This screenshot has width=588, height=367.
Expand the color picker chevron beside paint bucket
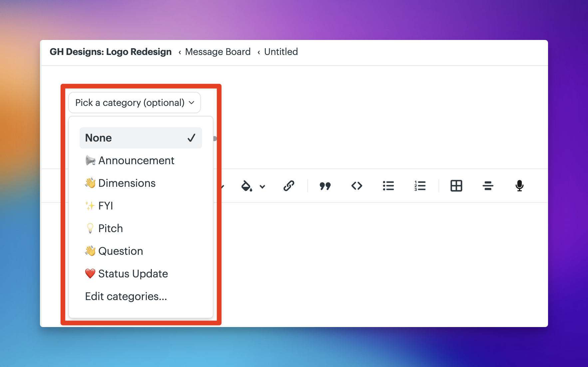262,186
